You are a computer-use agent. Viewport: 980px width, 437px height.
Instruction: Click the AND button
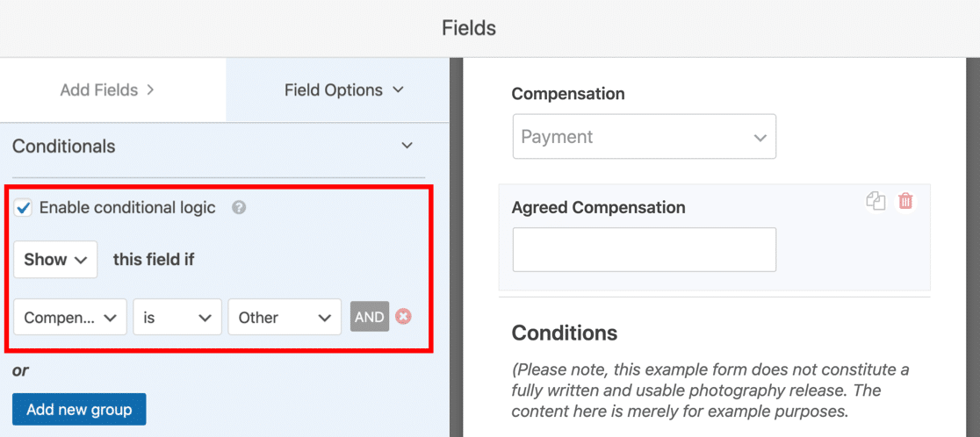pos(370,318)
